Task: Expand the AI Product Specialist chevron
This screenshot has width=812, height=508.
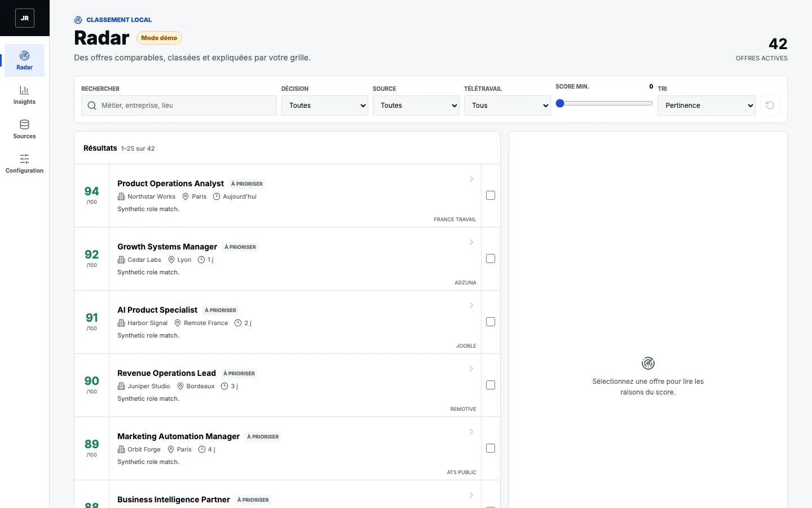Action: pyautogui.click(x=471, y=305)
